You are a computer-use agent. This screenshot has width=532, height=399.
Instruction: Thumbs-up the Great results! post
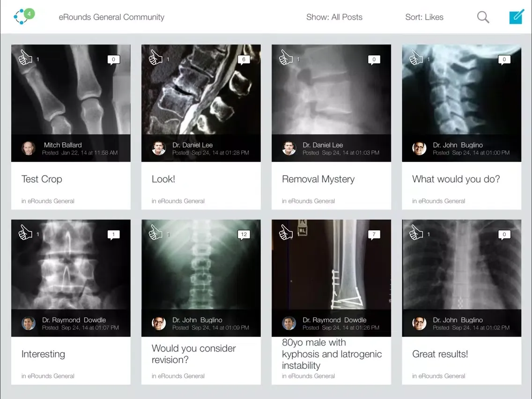[416, 233]
